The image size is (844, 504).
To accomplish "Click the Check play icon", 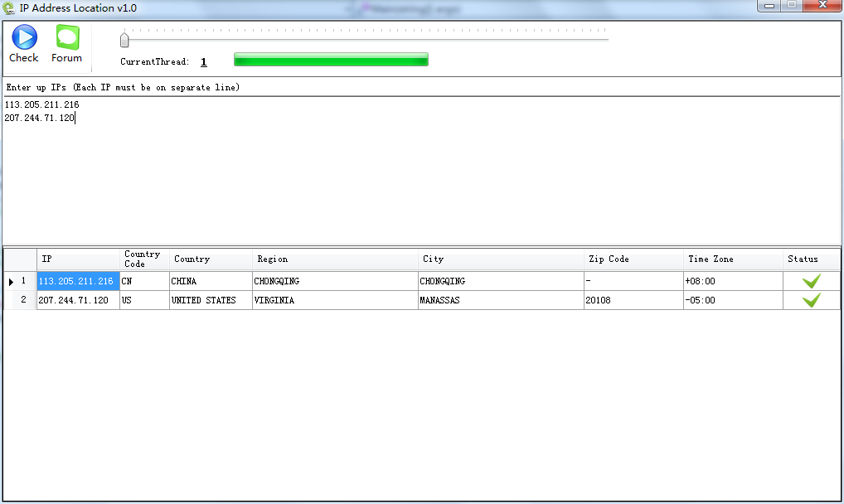I will [x=24, y=37].
